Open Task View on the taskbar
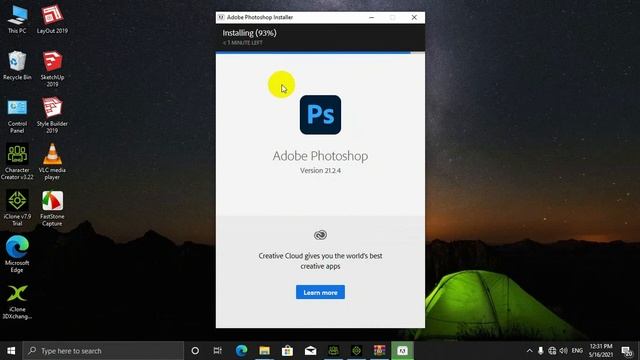 click(218, 351)
